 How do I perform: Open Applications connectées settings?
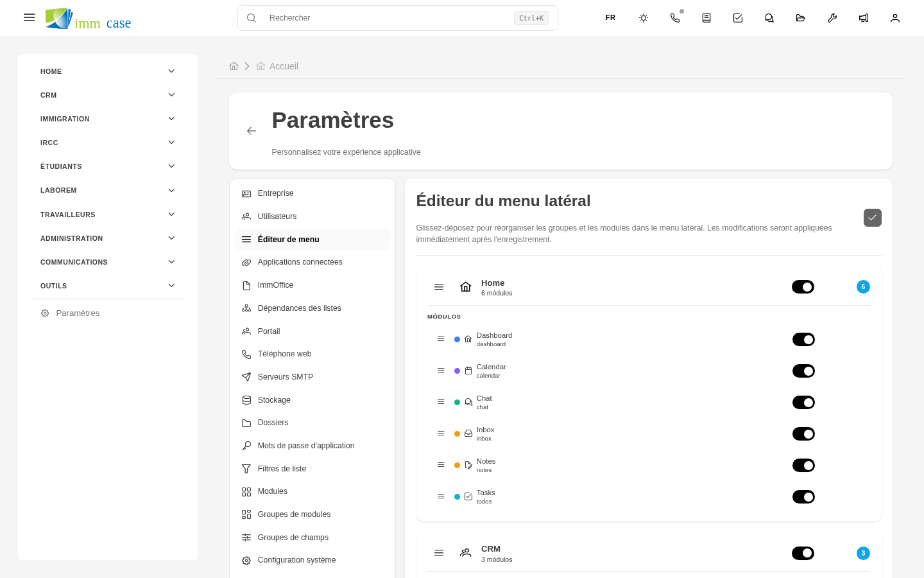point(312,262)
